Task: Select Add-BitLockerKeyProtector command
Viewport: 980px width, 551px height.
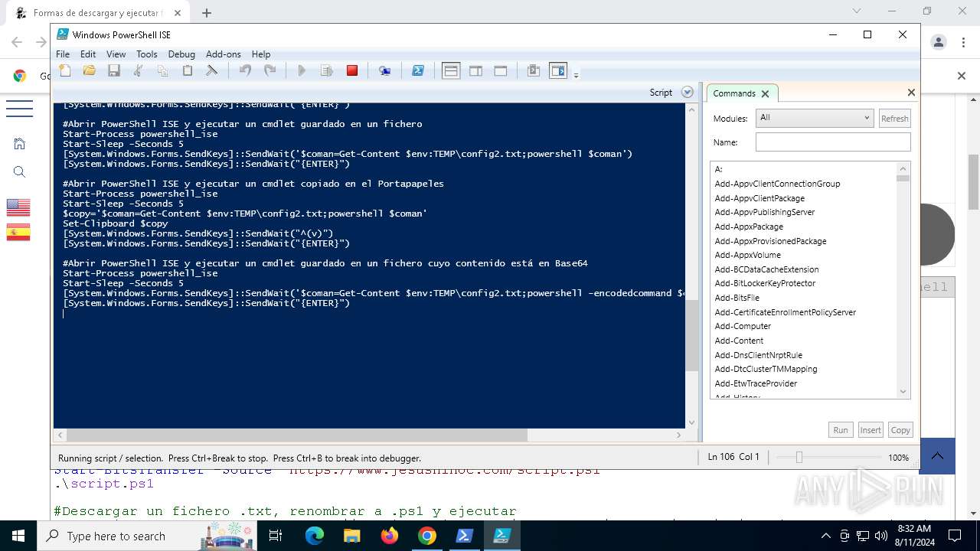Action: [x=765, y=283]
